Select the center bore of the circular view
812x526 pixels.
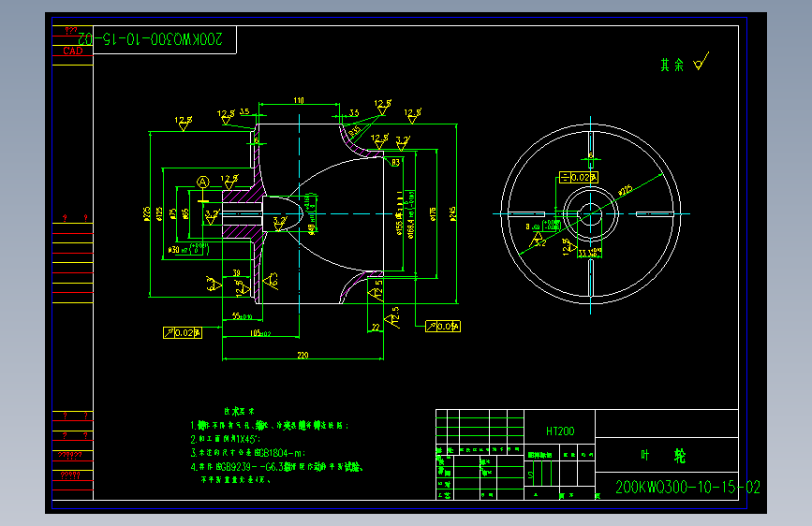[590, 213]
